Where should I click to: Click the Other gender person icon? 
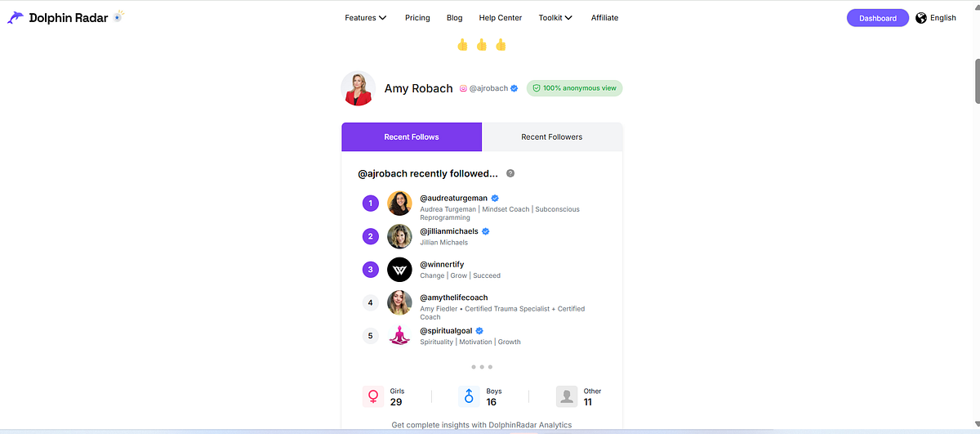pyautogui.click(x=567, y=396)
